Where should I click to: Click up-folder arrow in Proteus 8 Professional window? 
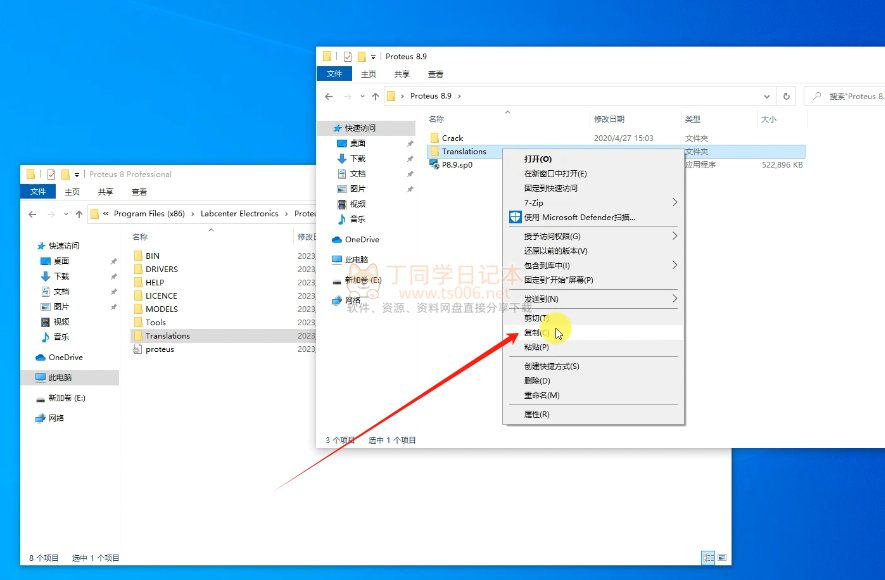[x=79, y=214]
